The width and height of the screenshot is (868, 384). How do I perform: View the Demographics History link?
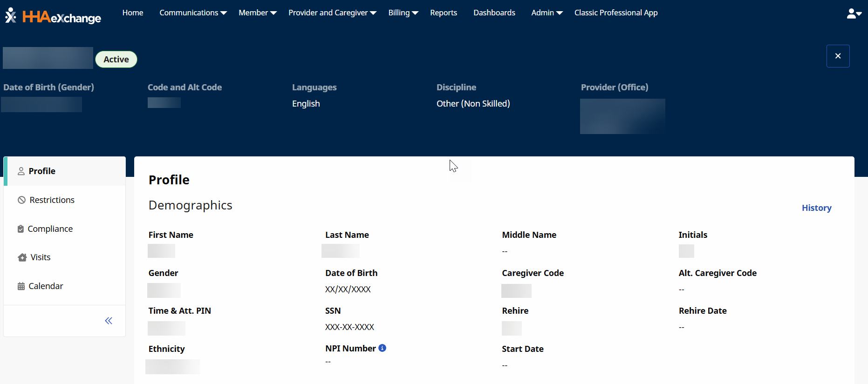click(x=816, y=208)
